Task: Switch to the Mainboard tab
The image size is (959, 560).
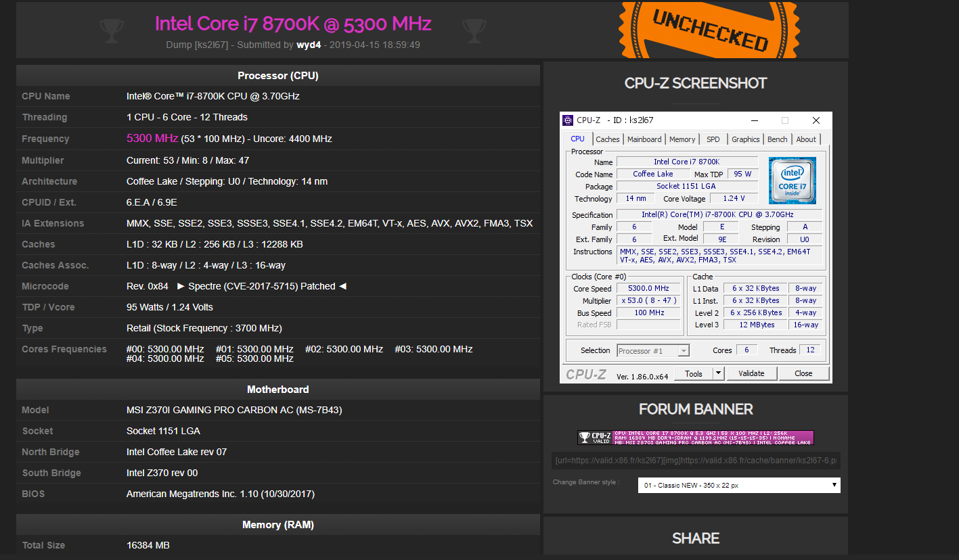Action: click(644, 139)
